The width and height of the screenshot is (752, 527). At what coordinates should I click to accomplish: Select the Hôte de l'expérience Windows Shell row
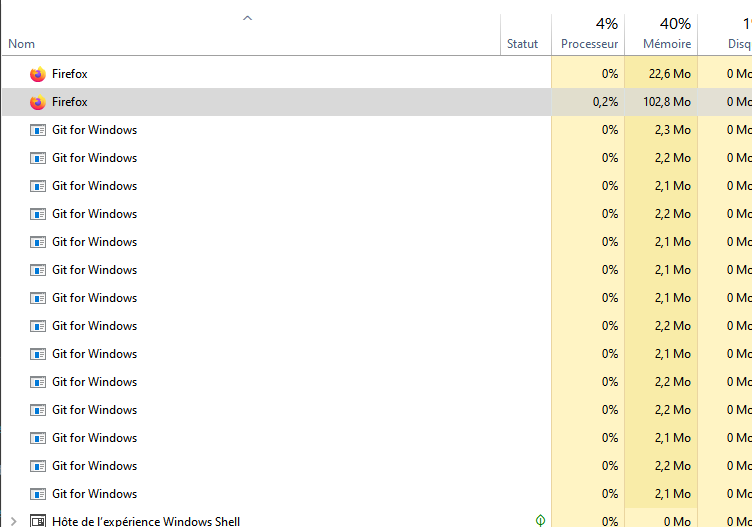(376, 521)
